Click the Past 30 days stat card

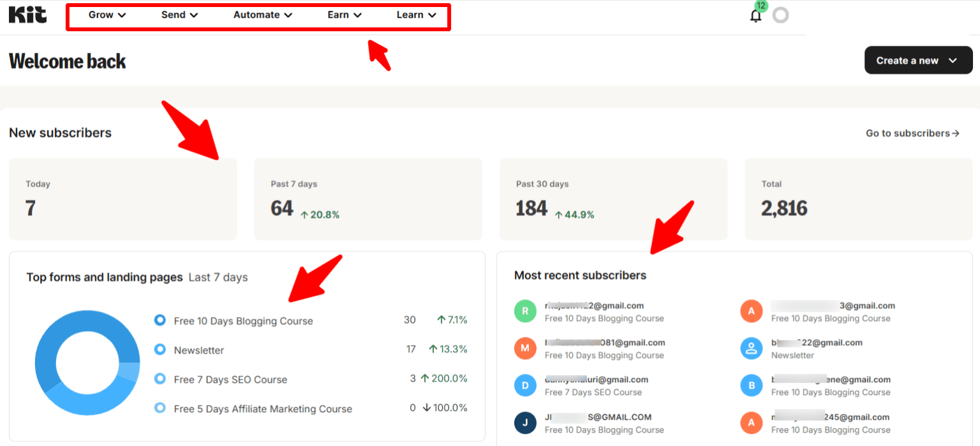click(x=612, y=199)
